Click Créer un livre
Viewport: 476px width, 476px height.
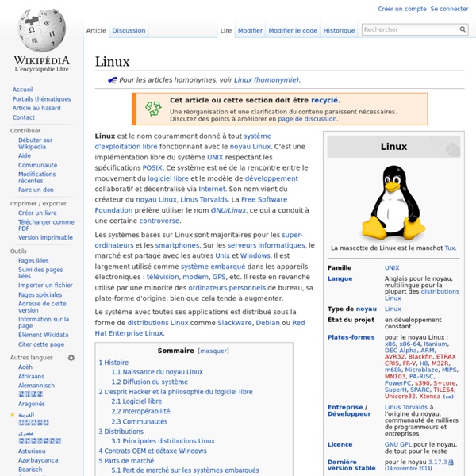37,213
